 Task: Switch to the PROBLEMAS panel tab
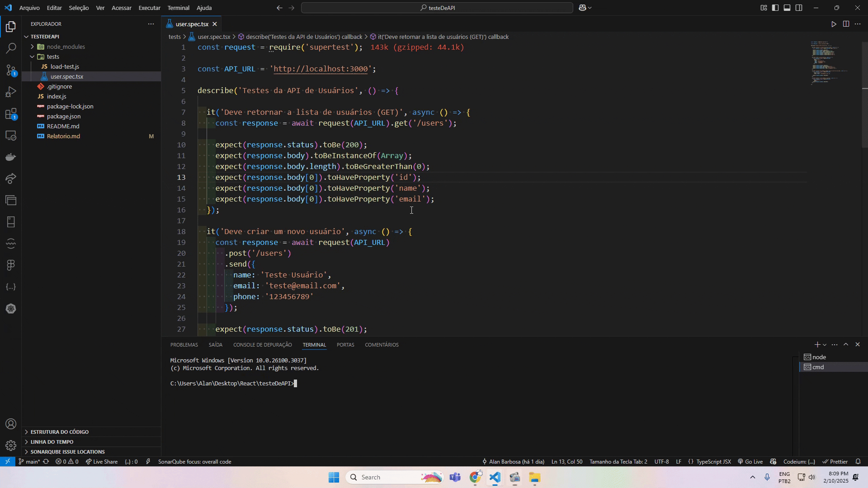(184, 345)
